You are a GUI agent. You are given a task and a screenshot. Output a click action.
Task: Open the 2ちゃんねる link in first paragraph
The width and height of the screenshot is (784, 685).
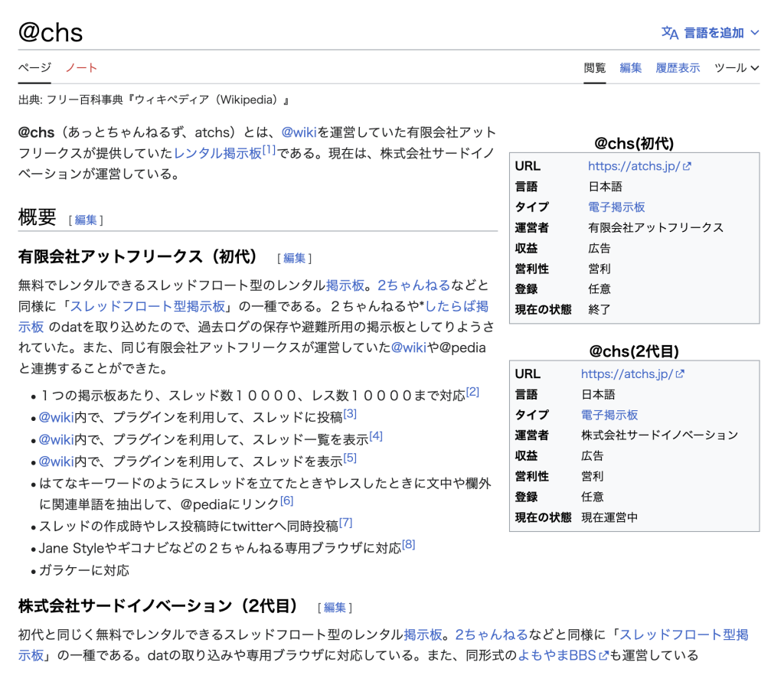(x=413, y=285)
